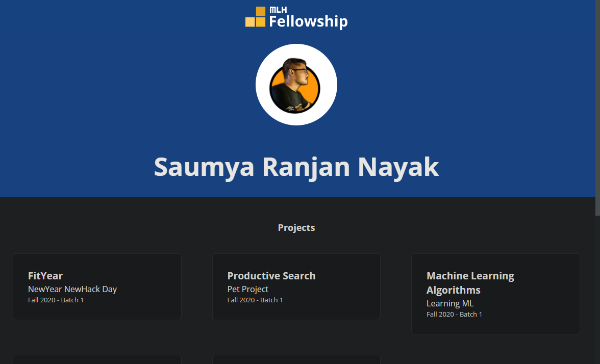Open the Saumya Ranjan Nayak profile photo
Image resolution: width=600 pixels, height=364 pixels.
click(296, 84)
